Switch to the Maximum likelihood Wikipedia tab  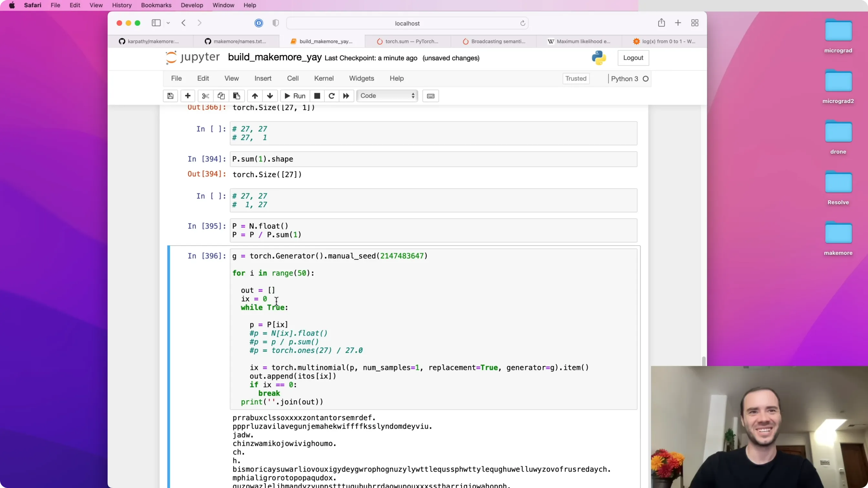coord(580,41)
